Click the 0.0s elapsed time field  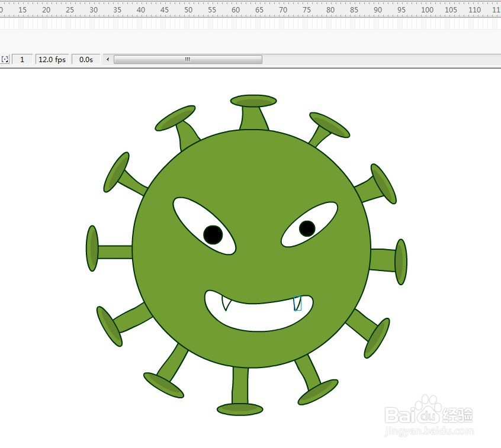[86, 59]
